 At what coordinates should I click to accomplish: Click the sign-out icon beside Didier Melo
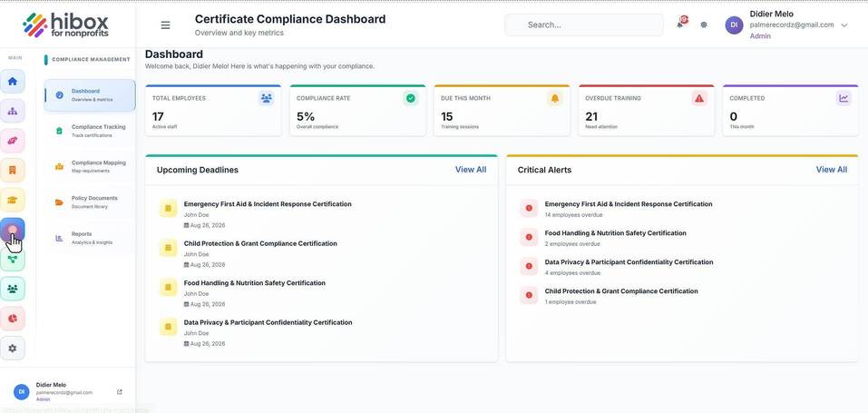[x=120, y=392]
